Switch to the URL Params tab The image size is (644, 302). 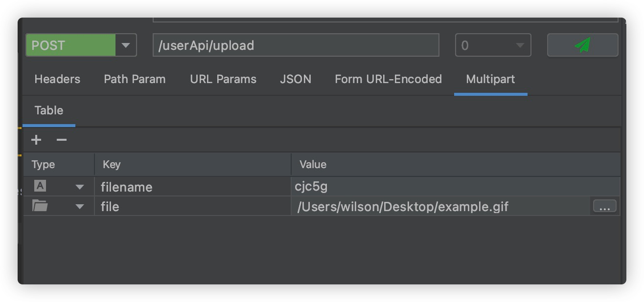click(x=223, y=79)
